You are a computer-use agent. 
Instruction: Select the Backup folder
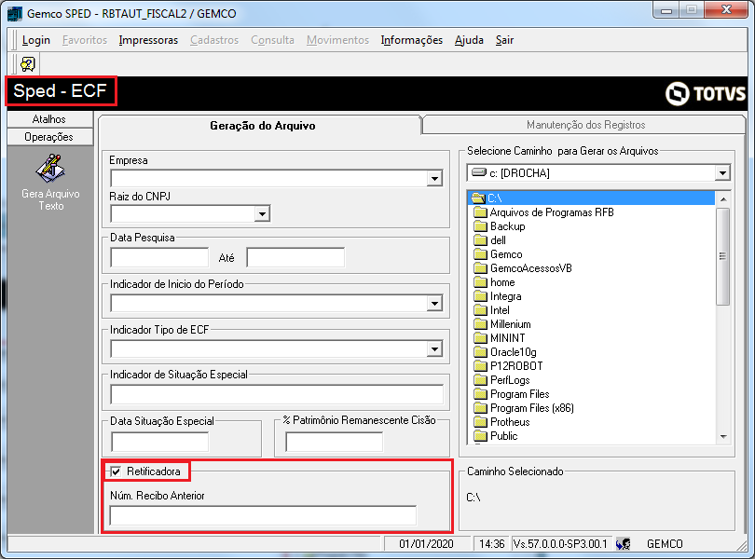click(x=500, y=226)
